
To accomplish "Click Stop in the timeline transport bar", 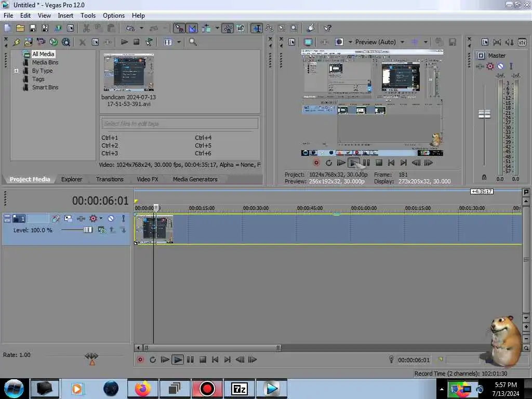I will (203, 360).
